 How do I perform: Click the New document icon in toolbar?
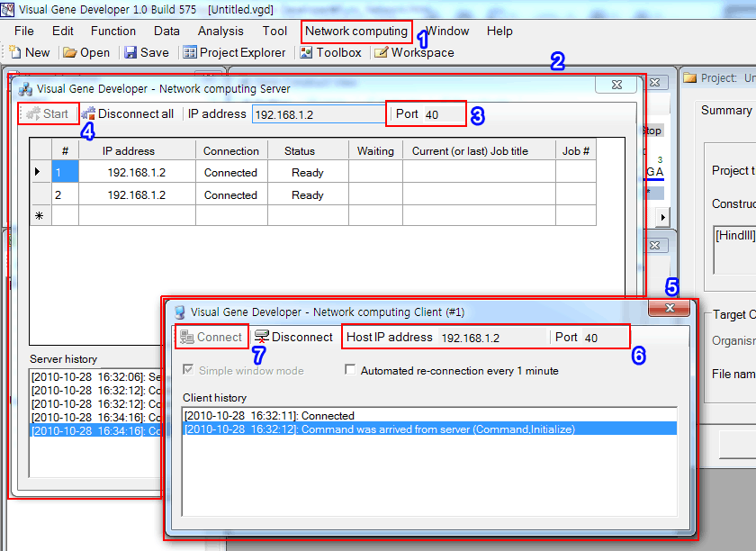(x=14, y=52)
